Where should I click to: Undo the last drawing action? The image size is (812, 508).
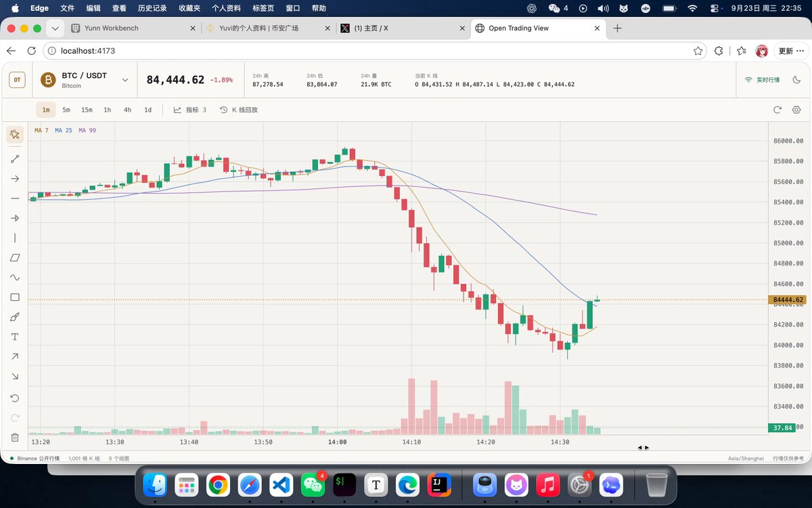[15, 398]
